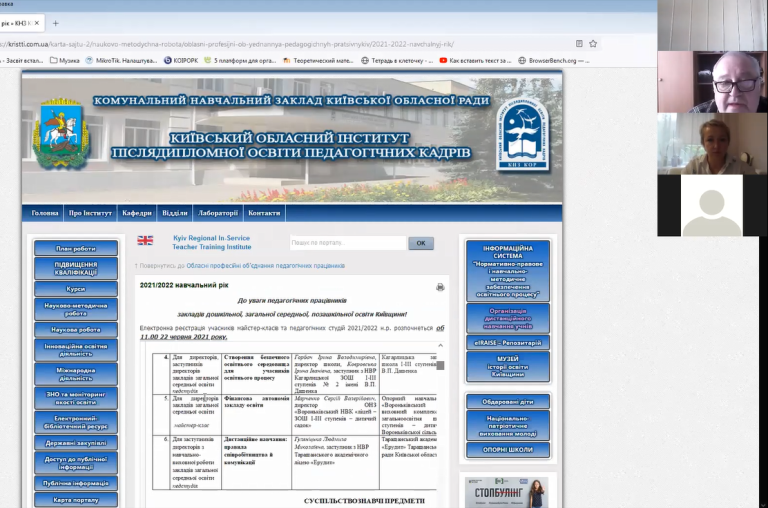Open Карта порталу sidebar button
Image resolution: width=768 pixels, height=508 pixels.
coord(76,500)
